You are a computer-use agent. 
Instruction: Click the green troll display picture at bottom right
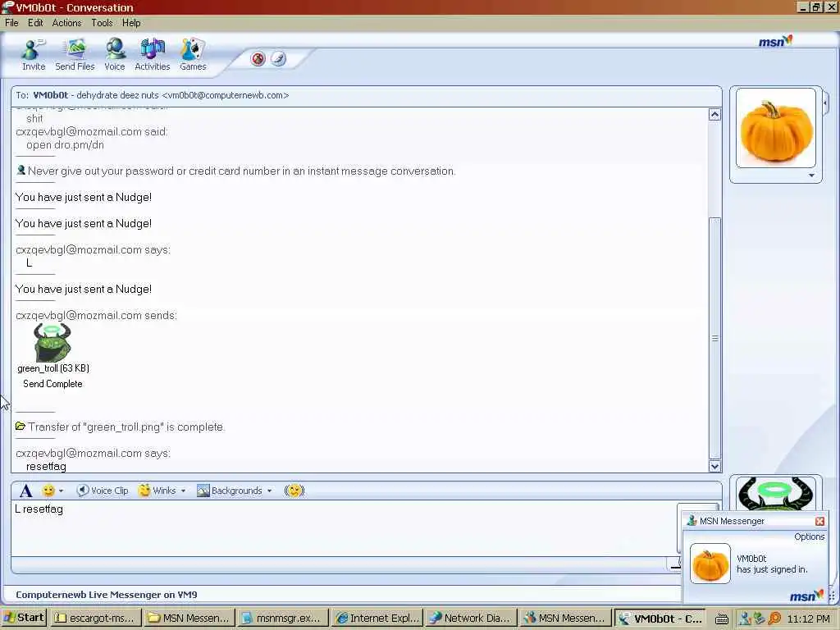(776, 493)
